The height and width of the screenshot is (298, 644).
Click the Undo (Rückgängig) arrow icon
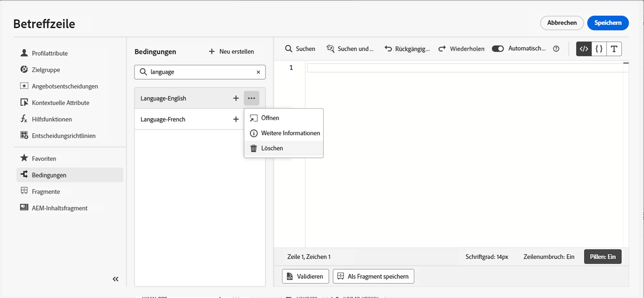(x=388, y=49)
